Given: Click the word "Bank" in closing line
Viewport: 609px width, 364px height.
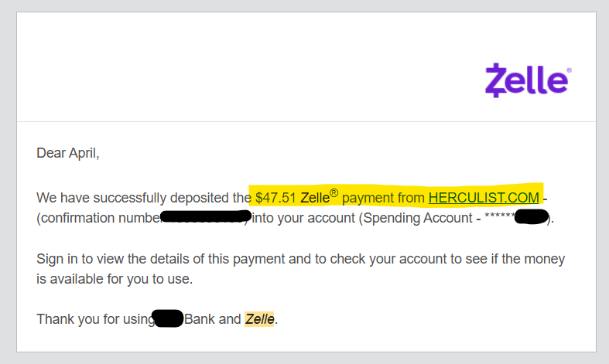Looking at the screenshot, I should tap(200, 318).
